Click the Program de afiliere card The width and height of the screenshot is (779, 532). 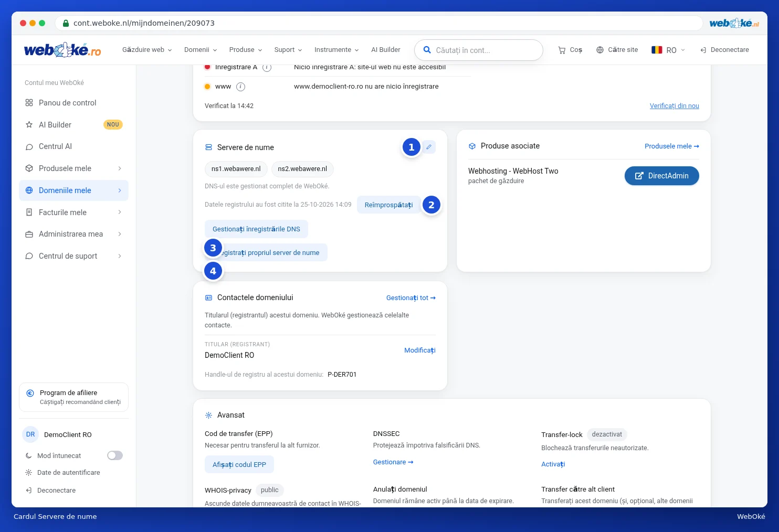(73, 397)
